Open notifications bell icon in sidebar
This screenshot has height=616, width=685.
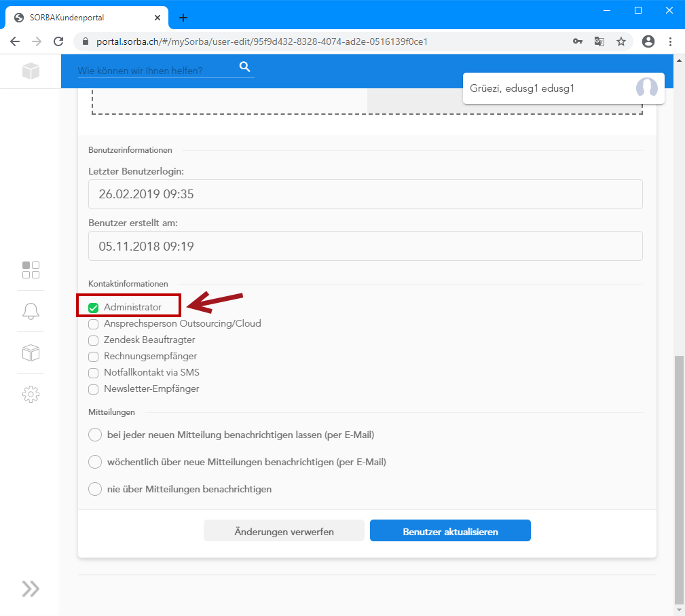pos(31,311)
